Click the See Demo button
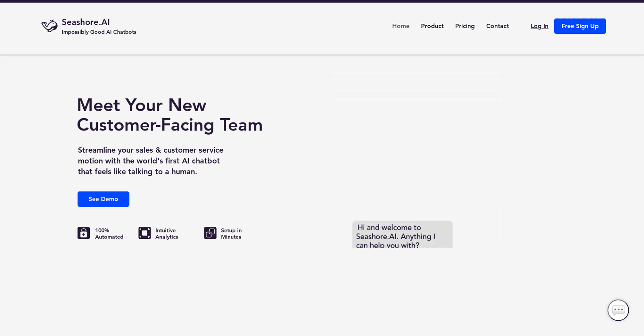The height and width of the screenshot is (336, 644). (x=103, y=199)
